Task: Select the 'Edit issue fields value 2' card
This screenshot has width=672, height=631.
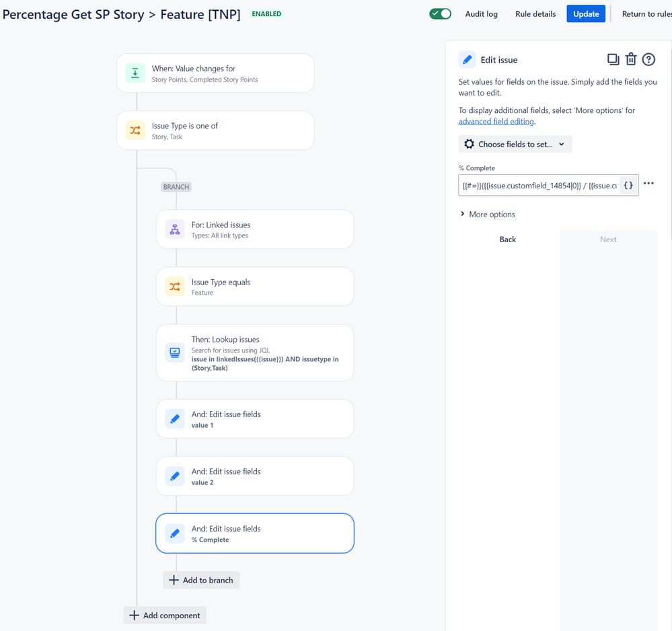Action: (x=255, y=476)
